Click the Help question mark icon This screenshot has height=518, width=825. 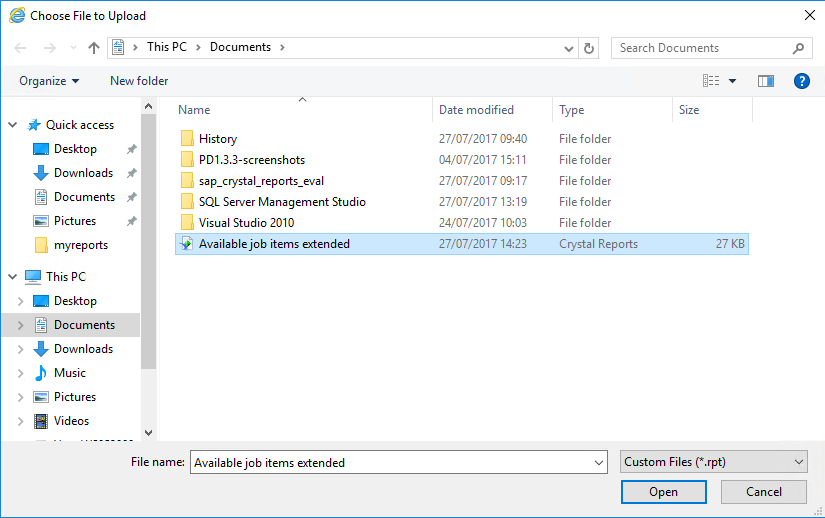(x=801, y=81)
